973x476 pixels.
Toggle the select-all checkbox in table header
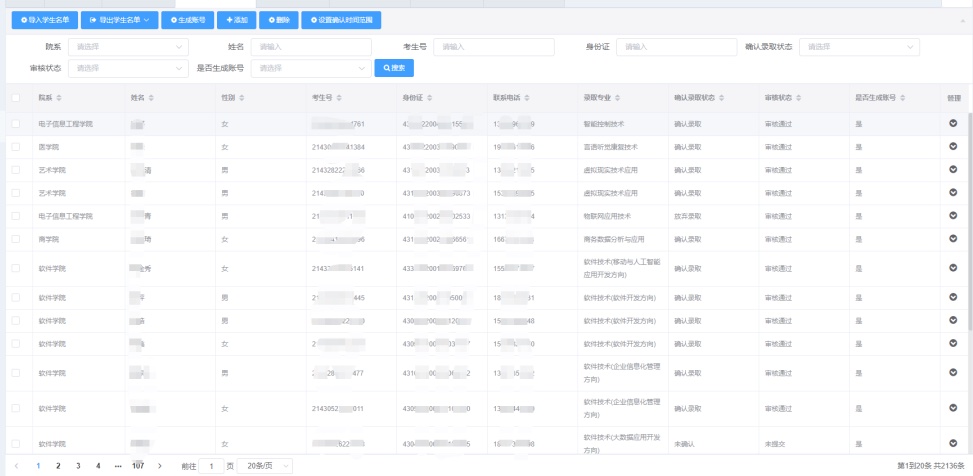pyautogui.click(x=16, y=98)
